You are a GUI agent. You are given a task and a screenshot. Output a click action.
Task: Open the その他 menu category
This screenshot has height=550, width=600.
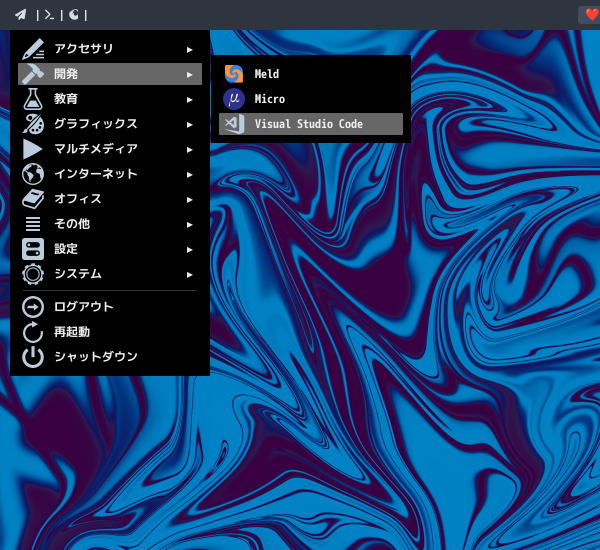pyautogui.click(x=110, y=224)
